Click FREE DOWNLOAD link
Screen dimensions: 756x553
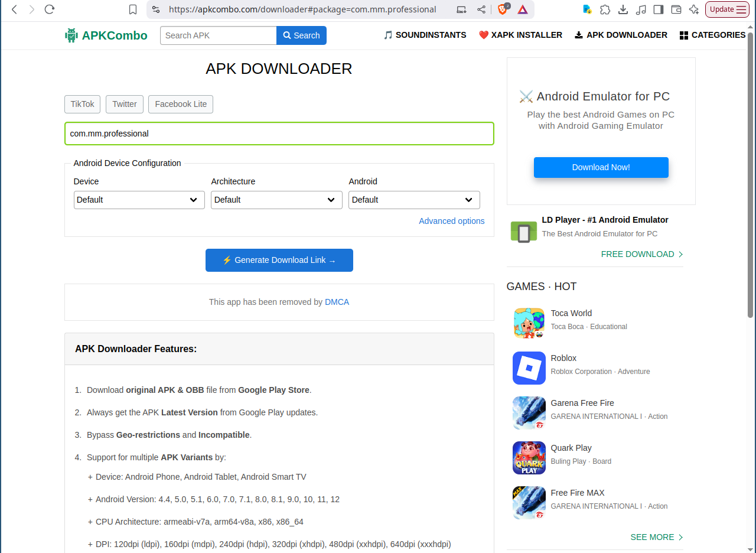(x=642, y=254)
